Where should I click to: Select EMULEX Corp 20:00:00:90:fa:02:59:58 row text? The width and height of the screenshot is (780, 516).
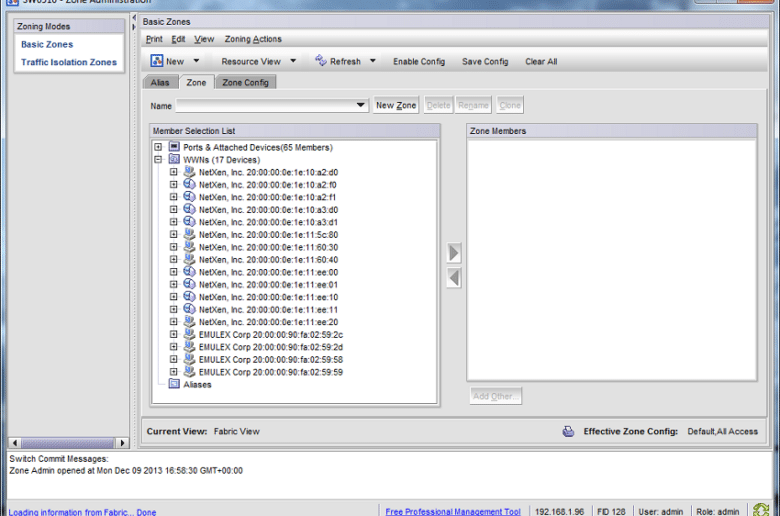[x=271, y=359]
